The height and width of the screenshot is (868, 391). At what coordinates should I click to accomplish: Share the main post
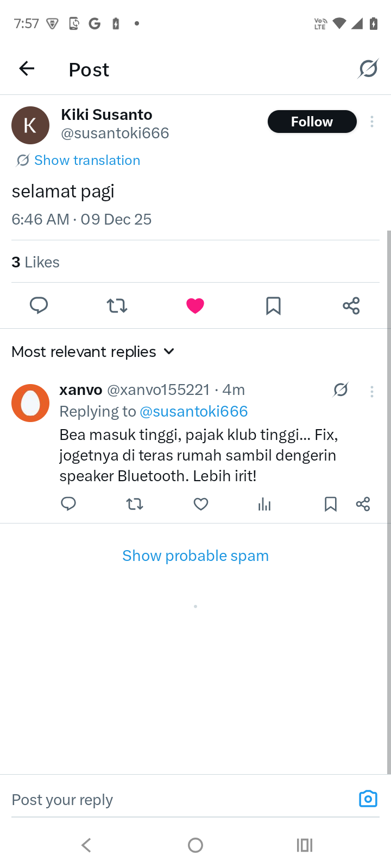[351, 306]
